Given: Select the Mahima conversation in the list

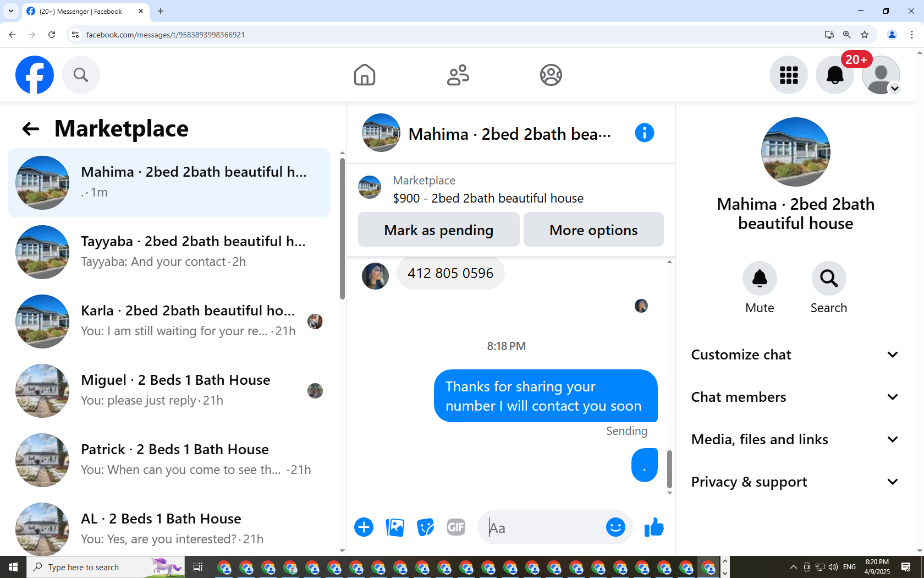Looking at the screenshot, I should click(x=169, y=183).
